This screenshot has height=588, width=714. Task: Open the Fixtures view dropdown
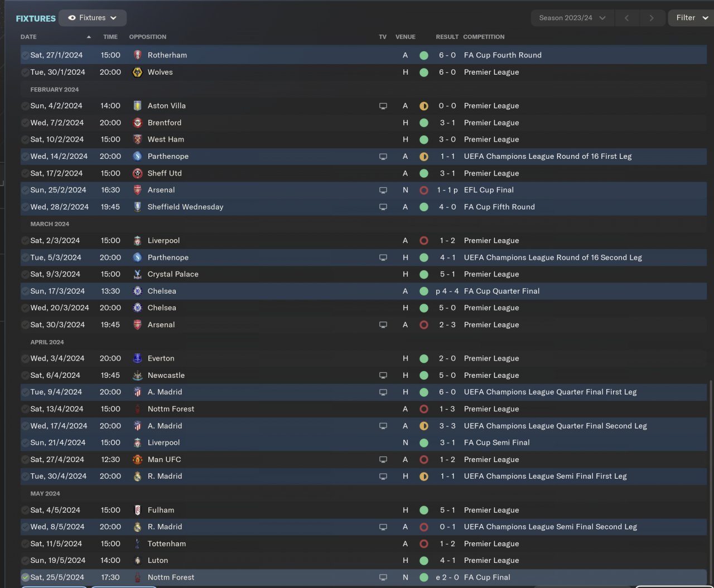(x=93, y=18)
